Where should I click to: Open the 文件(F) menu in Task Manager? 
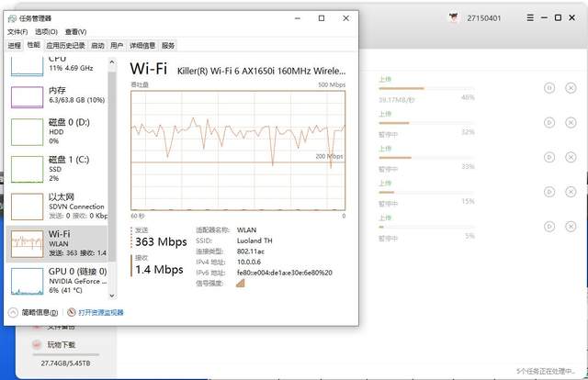(17, 32)
